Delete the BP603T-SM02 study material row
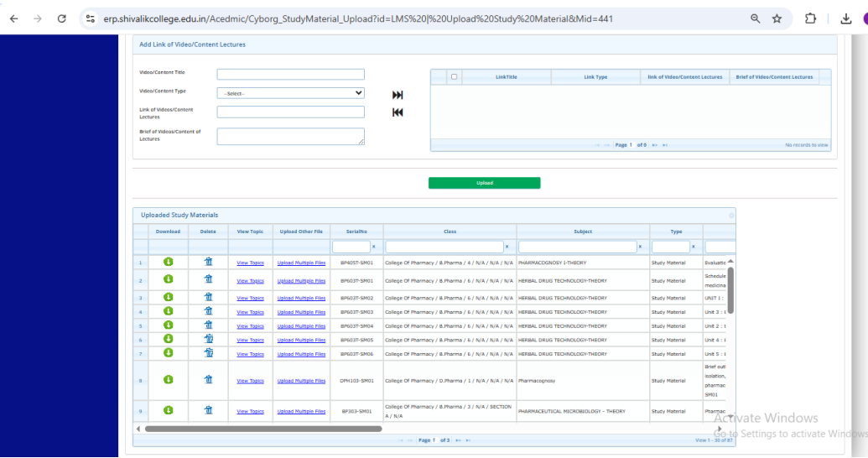 208,298
